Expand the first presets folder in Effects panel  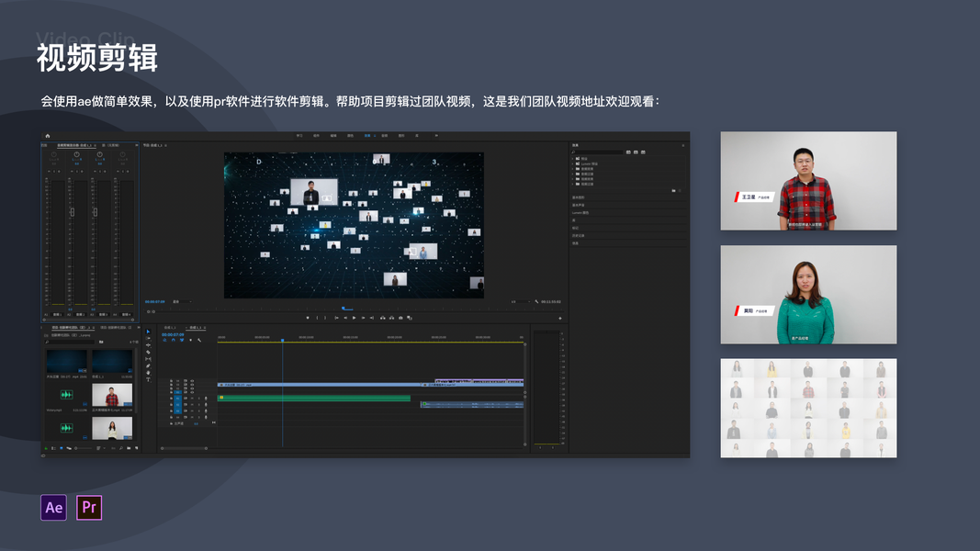click(572, 159)
